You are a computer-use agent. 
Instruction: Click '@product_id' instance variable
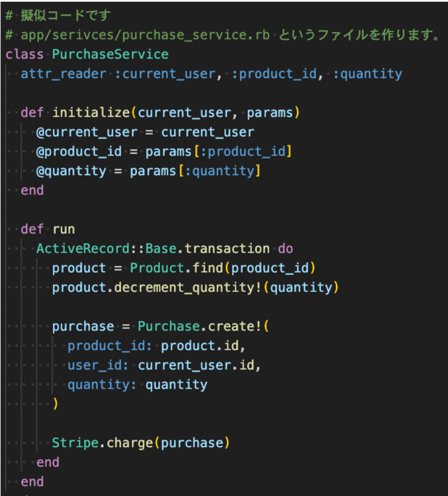click(79, 151)
